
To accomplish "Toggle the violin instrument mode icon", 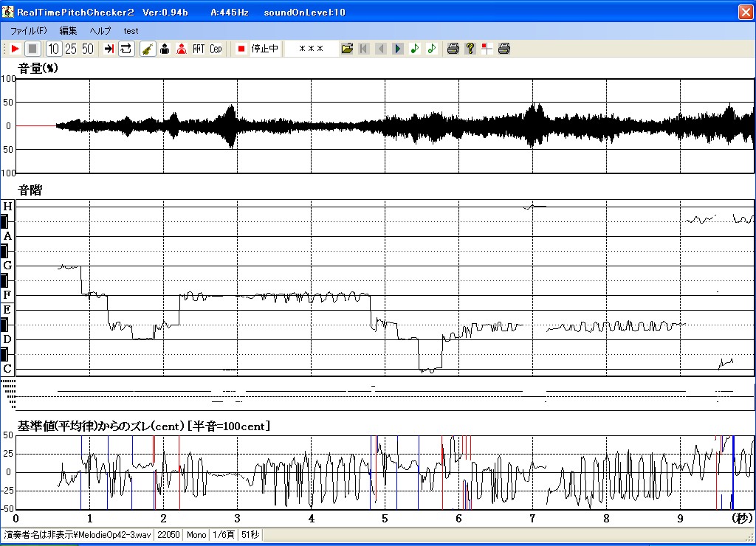I will (x=148, y=49).
